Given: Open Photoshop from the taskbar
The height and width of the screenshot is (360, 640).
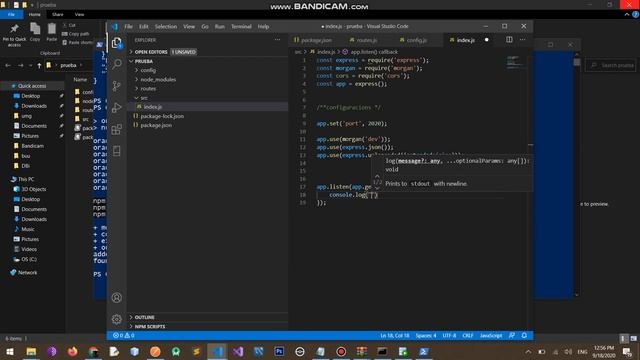Looking at the screenshot, I should click(x=279, y=351).
